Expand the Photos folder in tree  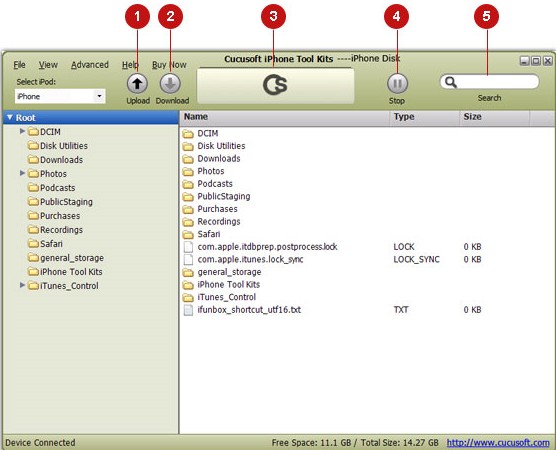[22, 173]
